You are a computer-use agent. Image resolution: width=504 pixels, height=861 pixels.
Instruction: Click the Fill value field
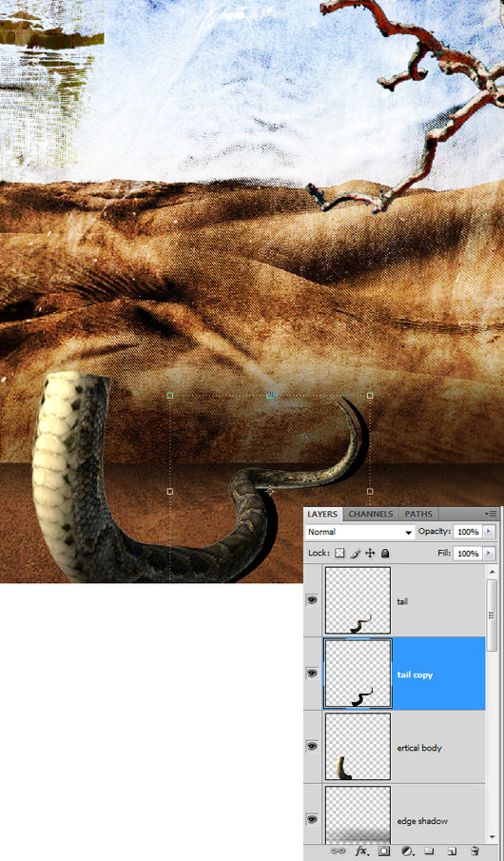[x=467, y=554]
